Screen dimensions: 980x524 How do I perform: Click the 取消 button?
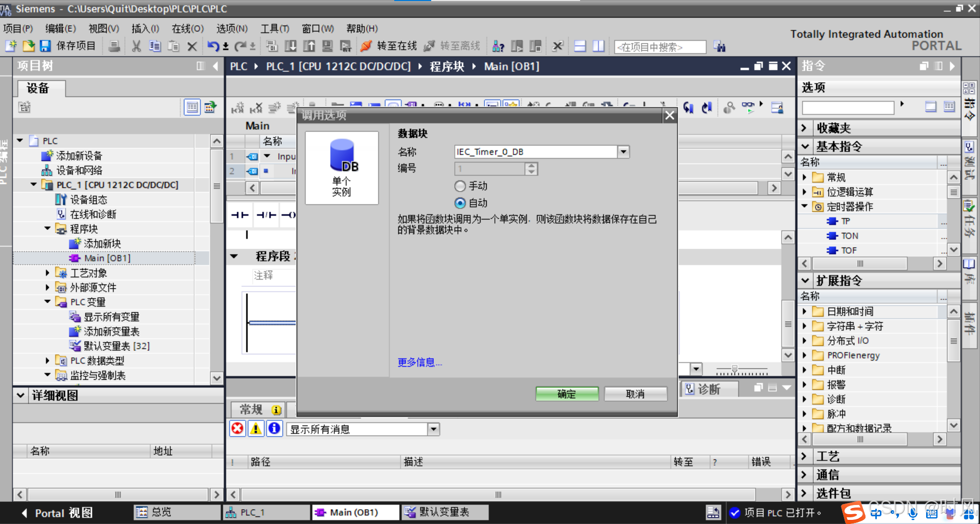click(x=636, y=394)
